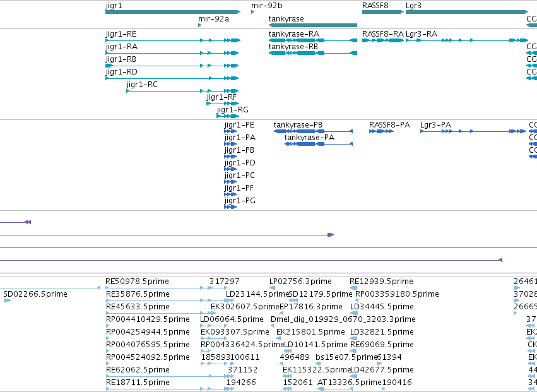This screenshot has height=392, width=537.
Task: Click EST entry 194266
Action: [x=242, y=383]
